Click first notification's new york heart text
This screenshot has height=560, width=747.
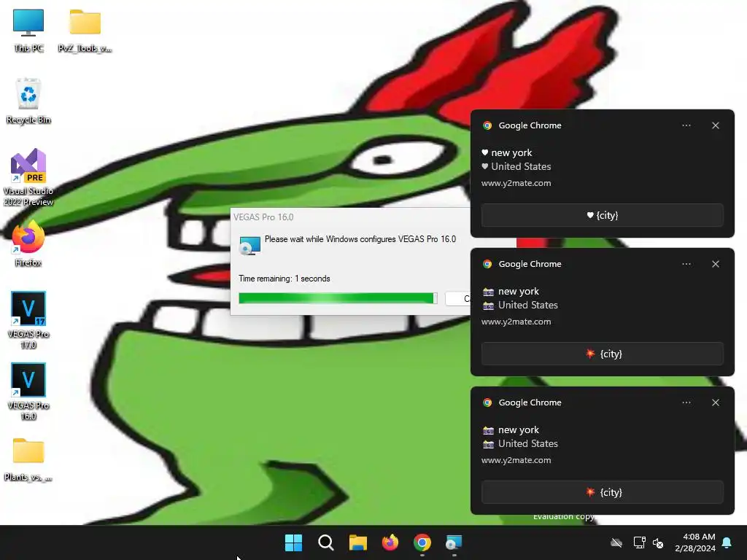tap(507, 153)
